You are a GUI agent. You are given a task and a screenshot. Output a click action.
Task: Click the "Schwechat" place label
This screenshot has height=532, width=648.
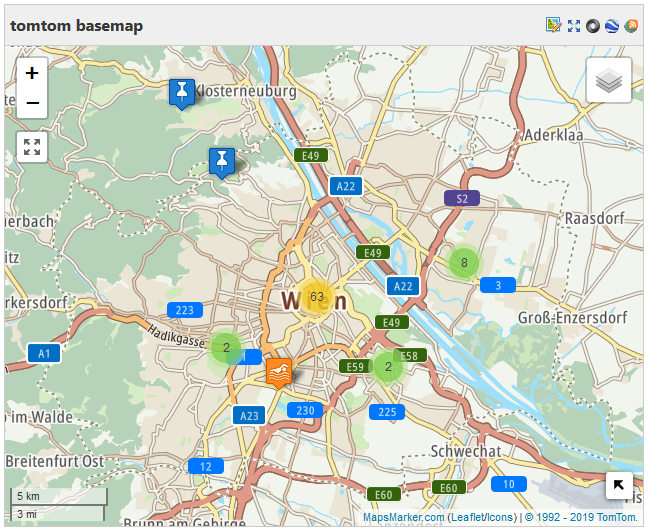tap(466, 451)
